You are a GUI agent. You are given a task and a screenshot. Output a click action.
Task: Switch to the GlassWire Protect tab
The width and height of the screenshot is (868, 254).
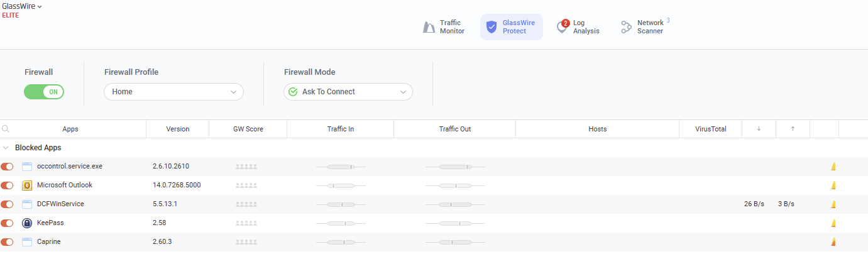coord(512,27)
